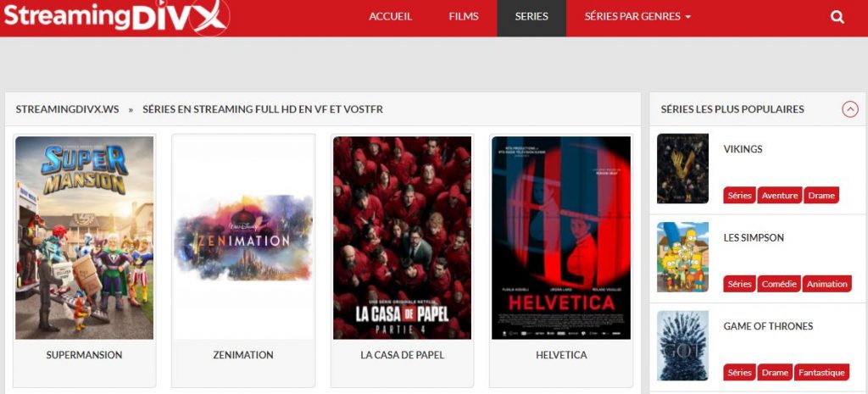Image resolution: width=868 pixels, height=394 pixels.
Task: Click the search magnifier icon
Action: [837, 17]
